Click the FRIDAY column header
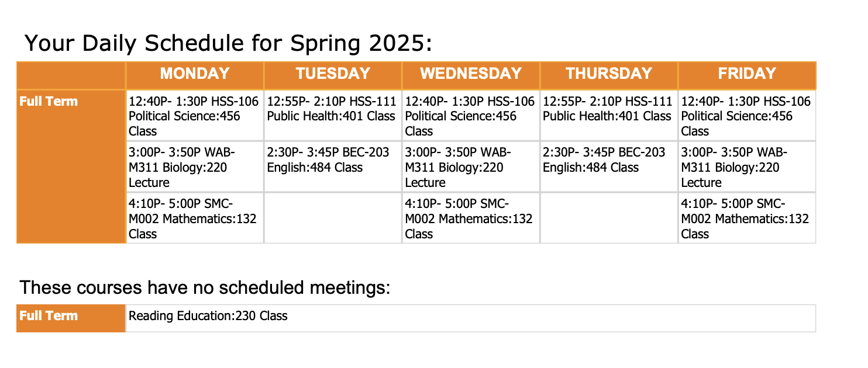 tap(747, 74)
